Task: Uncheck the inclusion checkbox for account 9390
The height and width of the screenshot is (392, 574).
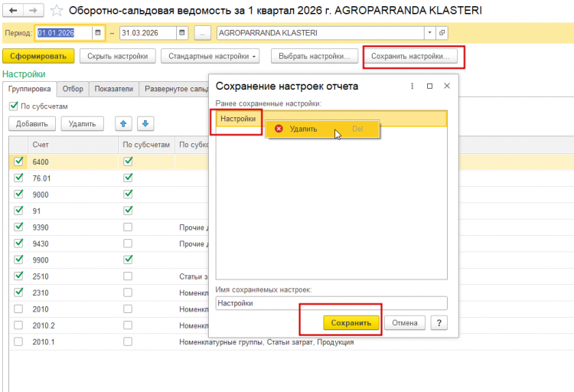Action: pos(18,227)
